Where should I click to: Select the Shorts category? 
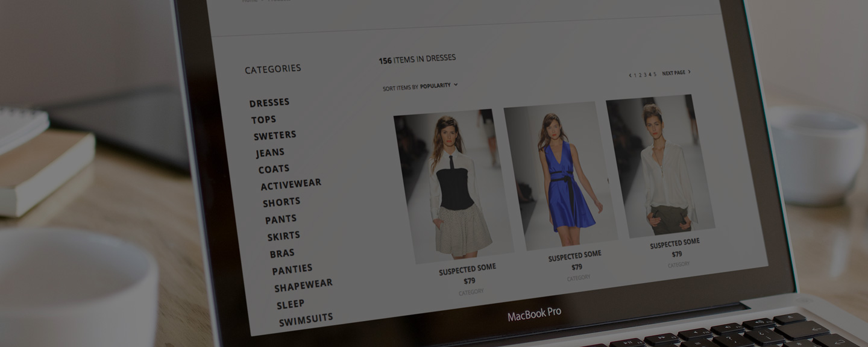point(281,202)
